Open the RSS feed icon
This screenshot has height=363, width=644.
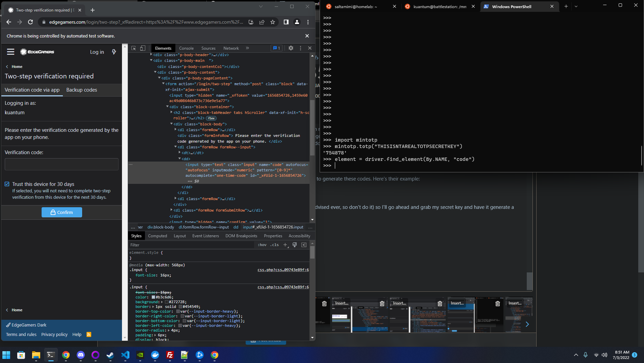[x=89, y=335]
